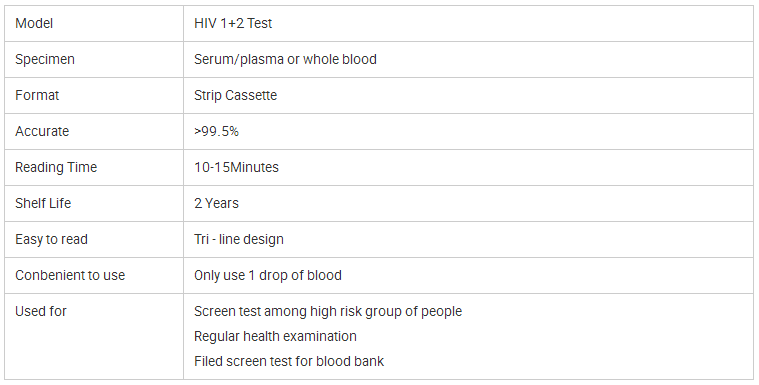Viewport: 759px width, 385px height.
Task: Select Screen test among high risk group line
Action: tap(328, 311)
